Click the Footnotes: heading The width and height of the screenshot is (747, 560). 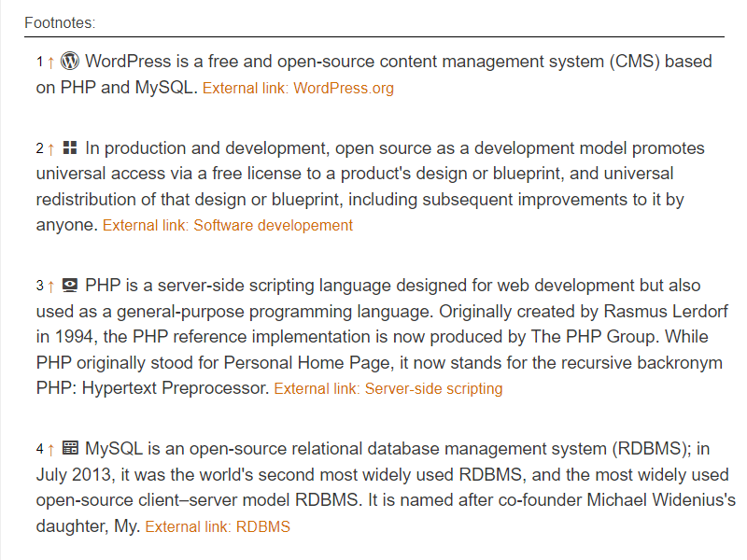pos(60,21)
